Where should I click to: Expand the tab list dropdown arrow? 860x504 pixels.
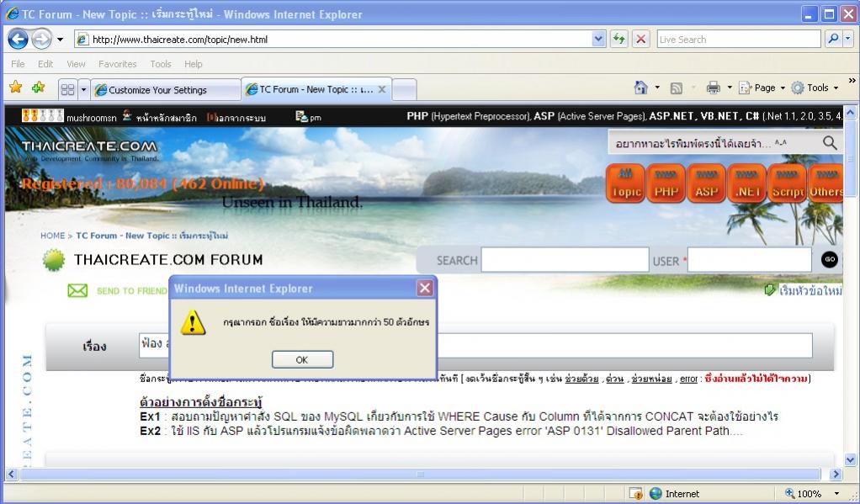[83, 89]
